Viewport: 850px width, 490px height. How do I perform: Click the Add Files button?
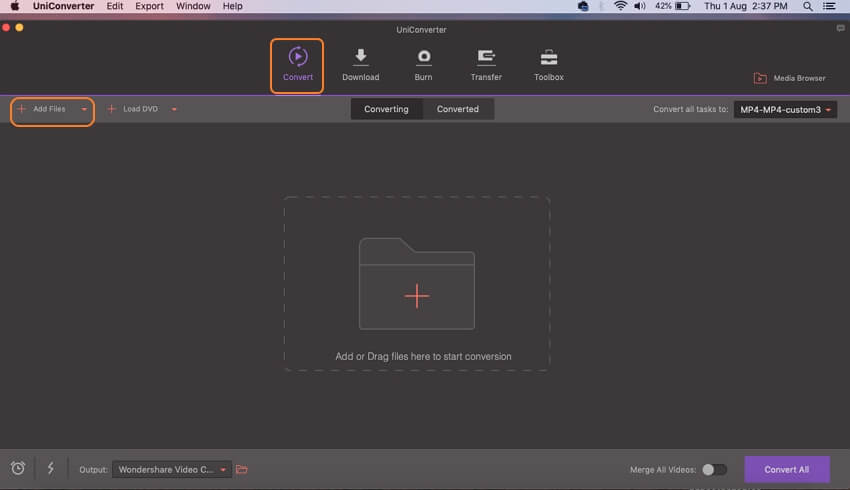click(x=42, y=109)
